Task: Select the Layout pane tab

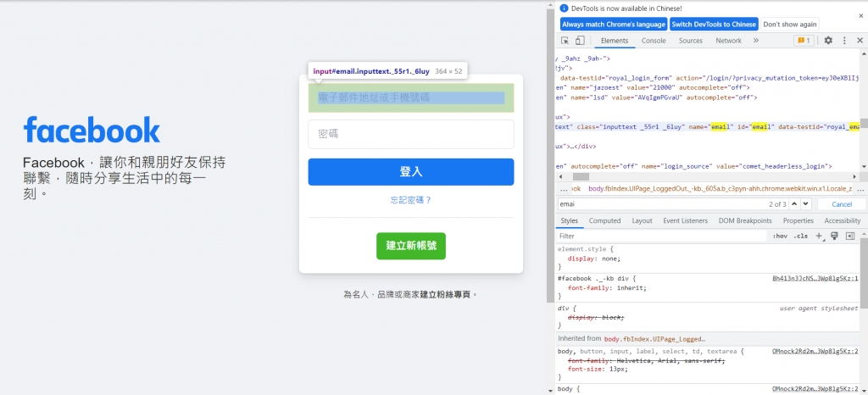Action: (643, 220)
